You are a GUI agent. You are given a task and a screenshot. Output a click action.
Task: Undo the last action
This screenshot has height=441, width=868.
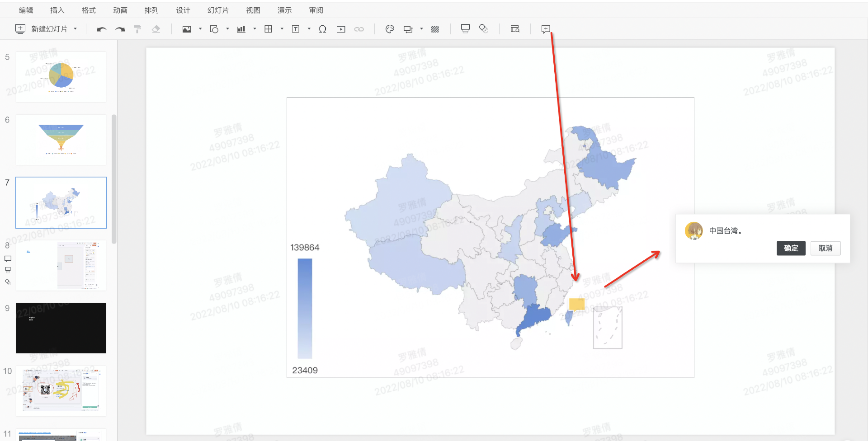pos(102,29)
